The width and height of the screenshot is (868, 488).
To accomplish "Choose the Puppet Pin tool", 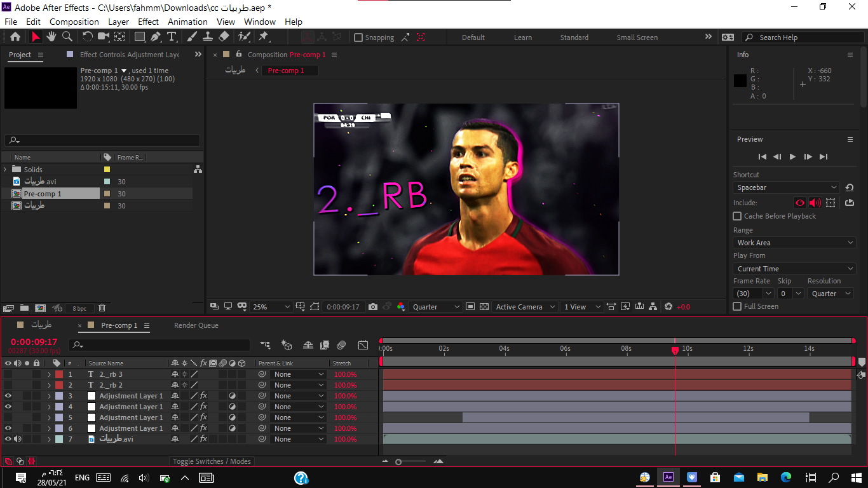I will click(x=263, y=37).
